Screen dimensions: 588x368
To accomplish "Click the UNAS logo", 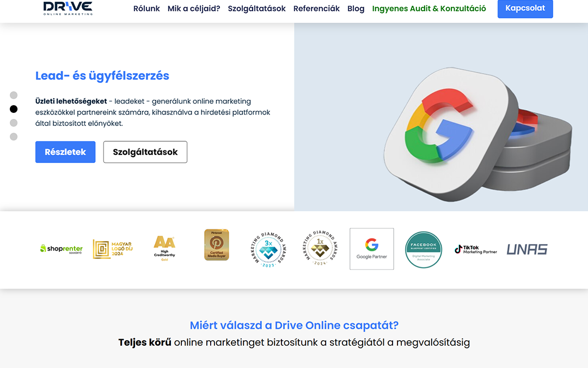I will [527, 249].
